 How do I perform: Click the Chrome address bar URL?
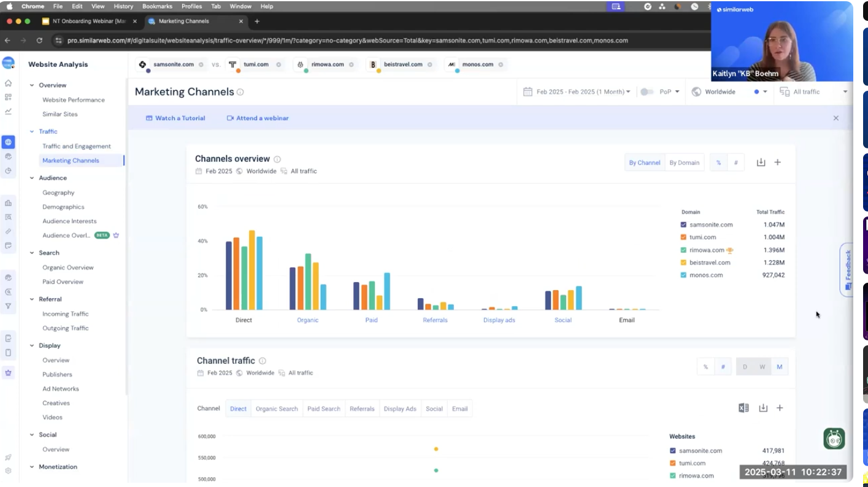[x=347, y=40]
